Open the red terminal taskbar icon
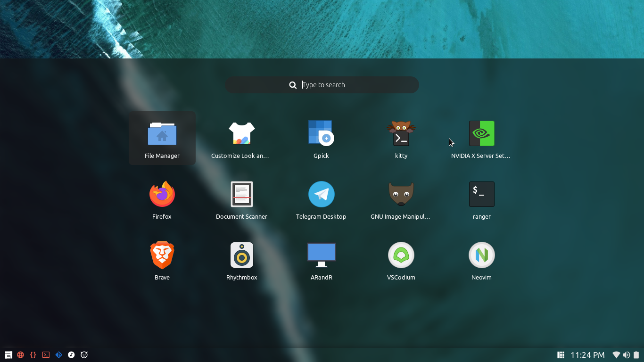This screenshot has width=644, height=362. tap(46, 355)
